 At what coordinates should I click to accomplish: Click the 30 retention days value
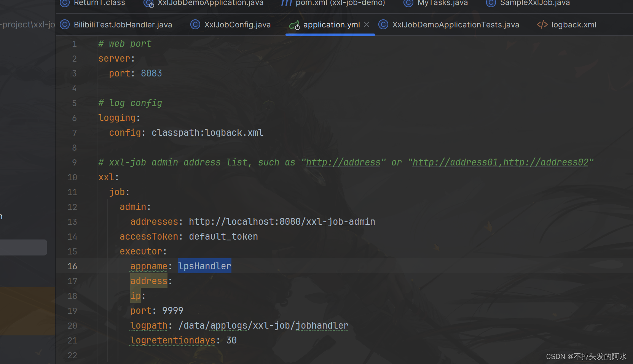point(231,340)
